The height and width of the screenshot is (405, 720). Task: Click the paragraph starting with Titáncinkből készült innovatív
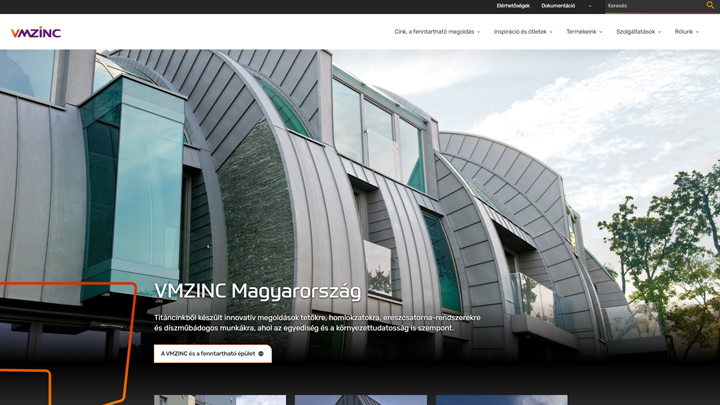(317, 323)
